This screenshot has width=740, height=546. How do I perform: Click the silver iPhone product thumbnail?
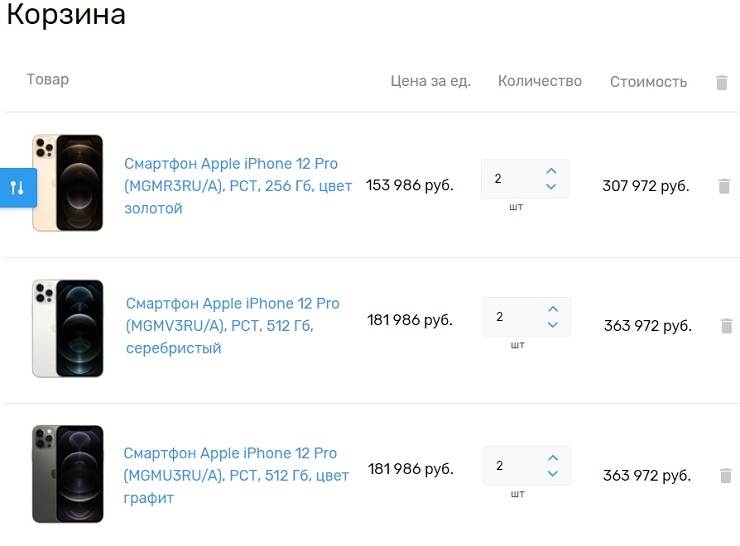click(67, 328)
